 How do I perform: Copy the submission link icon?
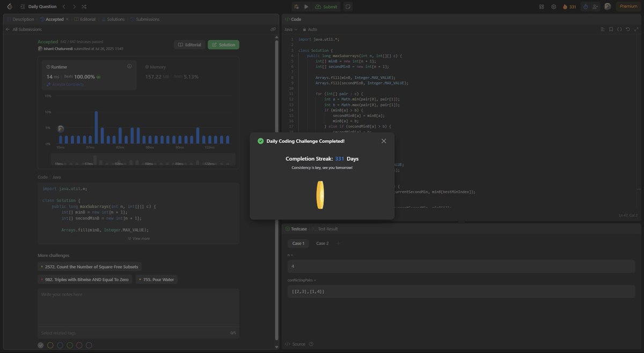(273, 30)
